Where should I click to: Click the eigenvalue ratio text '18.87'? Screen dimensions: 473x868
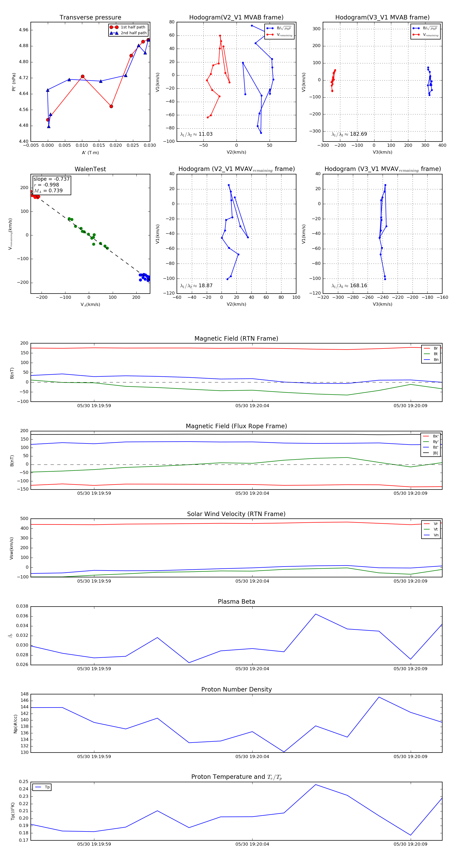[205, 286]
